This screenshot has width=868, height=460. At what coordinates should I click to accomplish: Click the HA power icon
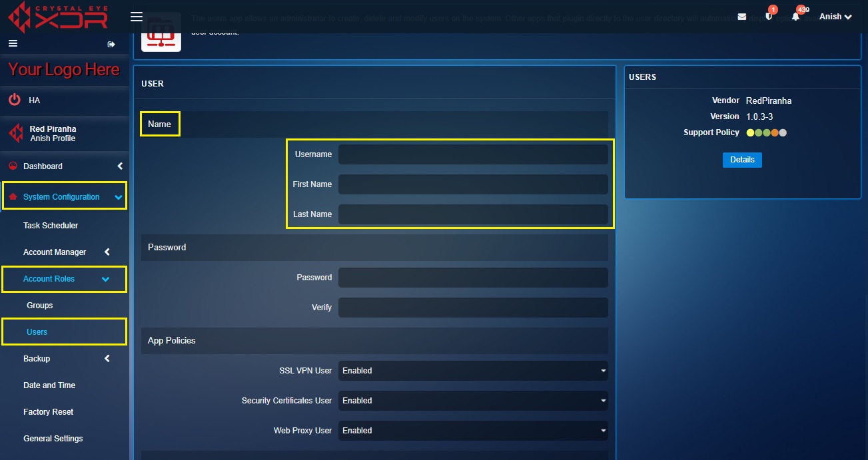15,100
